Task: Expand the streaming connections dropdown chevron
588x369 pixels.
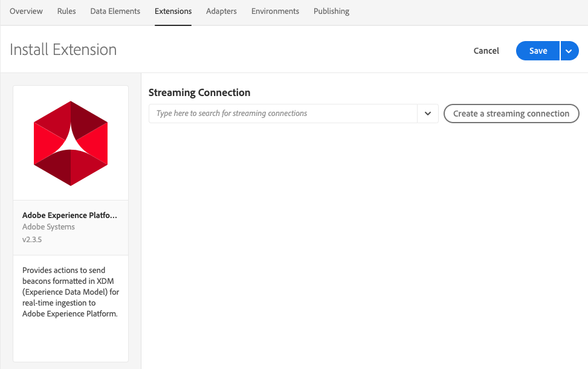Action: pyautogui.click(x=428, y=114)
